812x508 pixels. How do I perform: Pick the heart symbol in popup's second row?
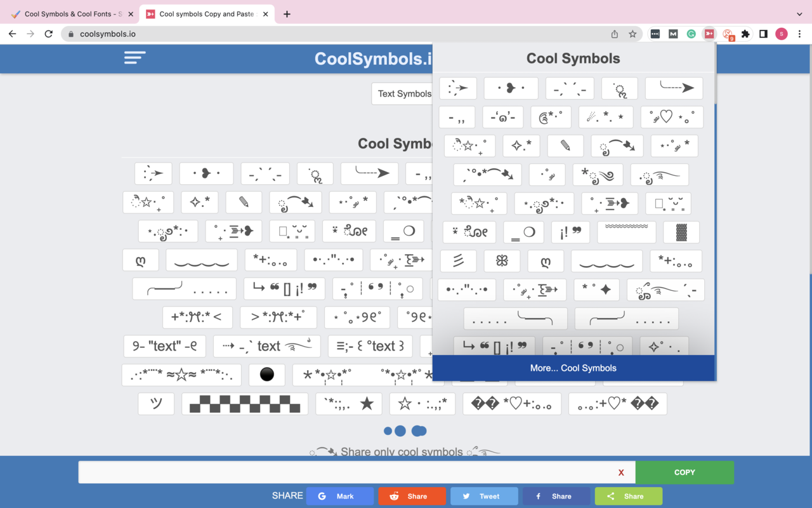point(672,117)
